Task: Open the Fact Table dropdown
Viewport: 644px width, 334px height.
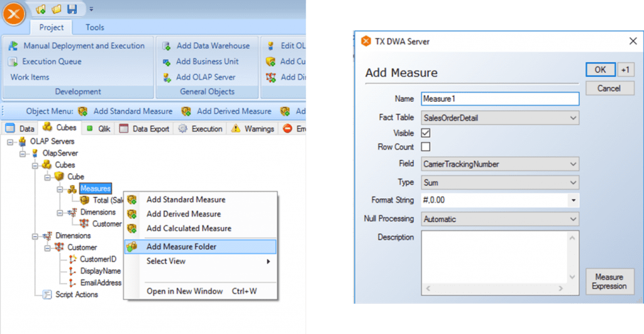Action: pos(500,118)
